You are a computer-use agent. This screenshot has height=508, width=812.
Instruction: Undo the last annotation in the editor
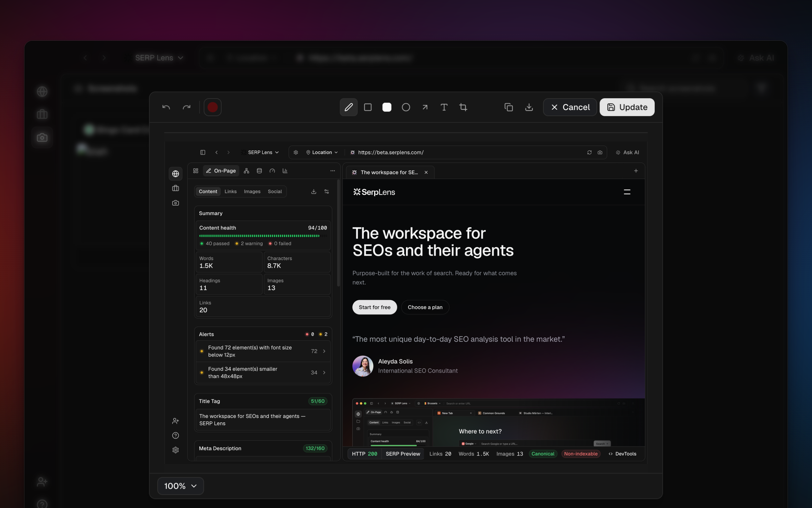[x=166, y=107]
